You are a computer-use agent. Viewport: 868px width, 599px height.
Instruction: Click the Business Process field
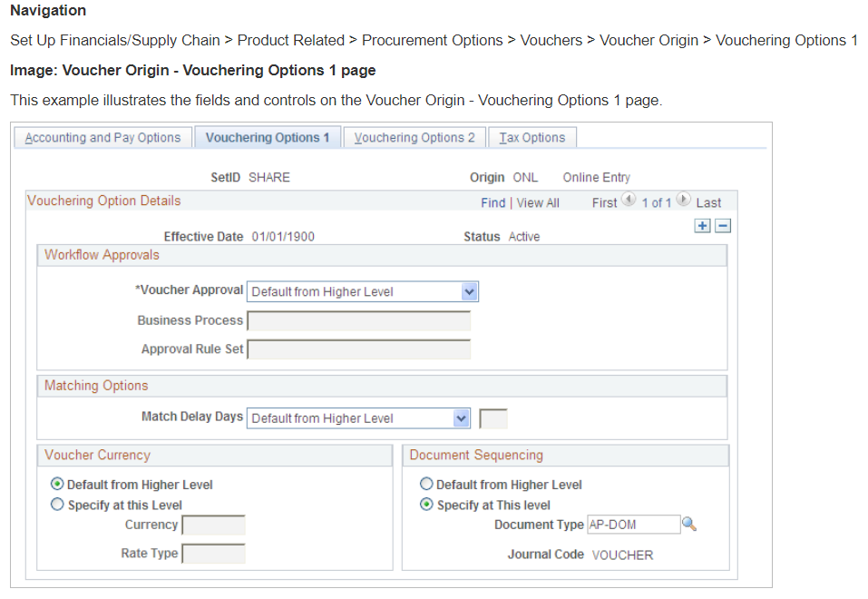point(358,321)
